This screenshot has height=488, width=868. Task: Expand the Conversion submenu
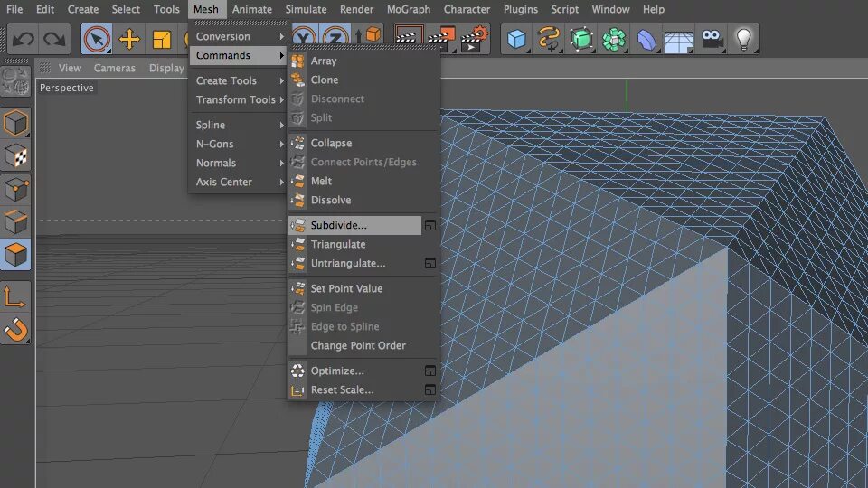click(238, 36)
